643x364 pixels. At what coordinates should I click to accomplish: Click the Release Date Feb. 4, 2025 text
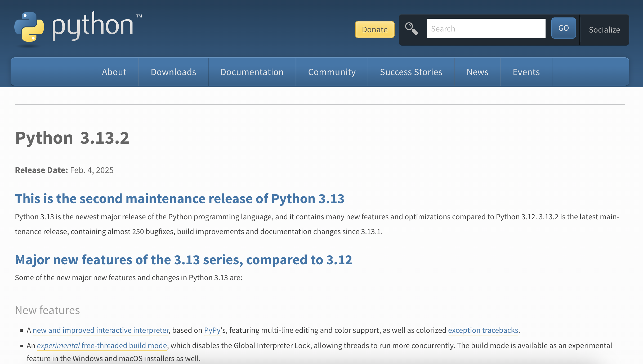[x=64, y=170]
